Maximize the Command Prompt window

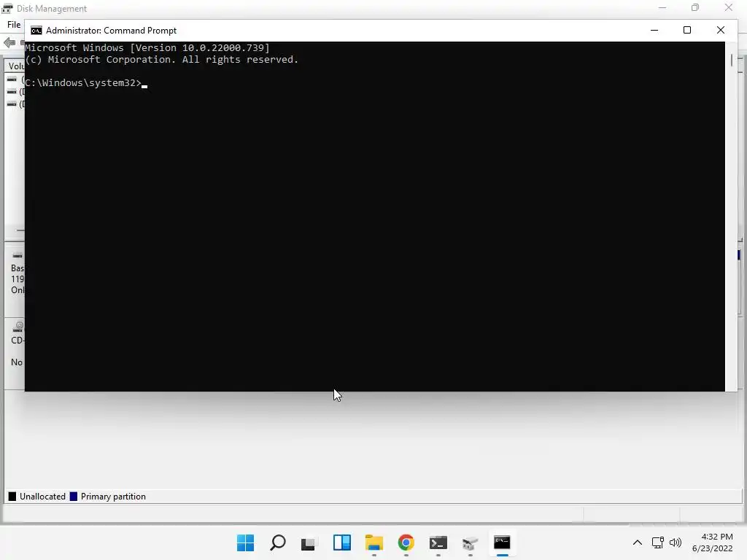[x=687, y=30]
